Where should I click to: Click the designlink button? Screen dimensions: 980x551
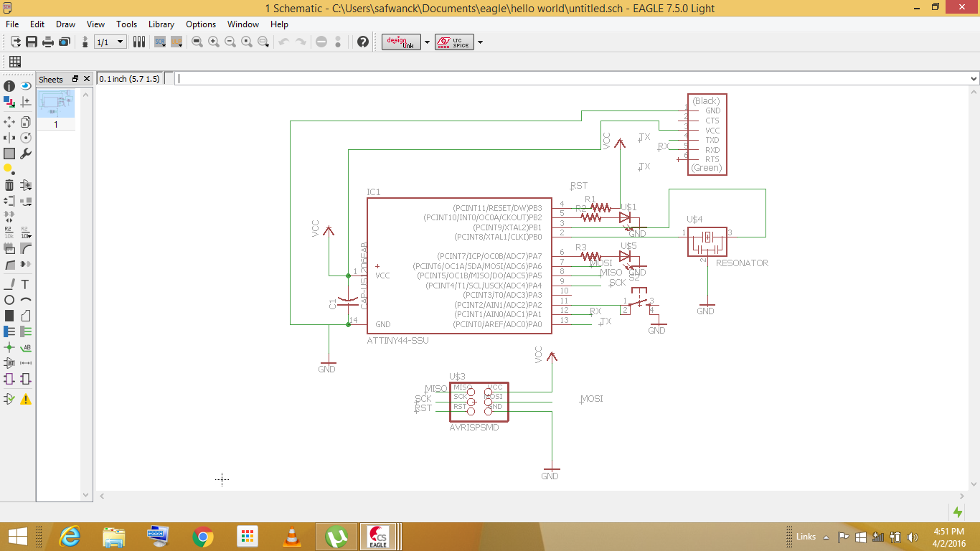pyautogui.click(x=402, y=42)
